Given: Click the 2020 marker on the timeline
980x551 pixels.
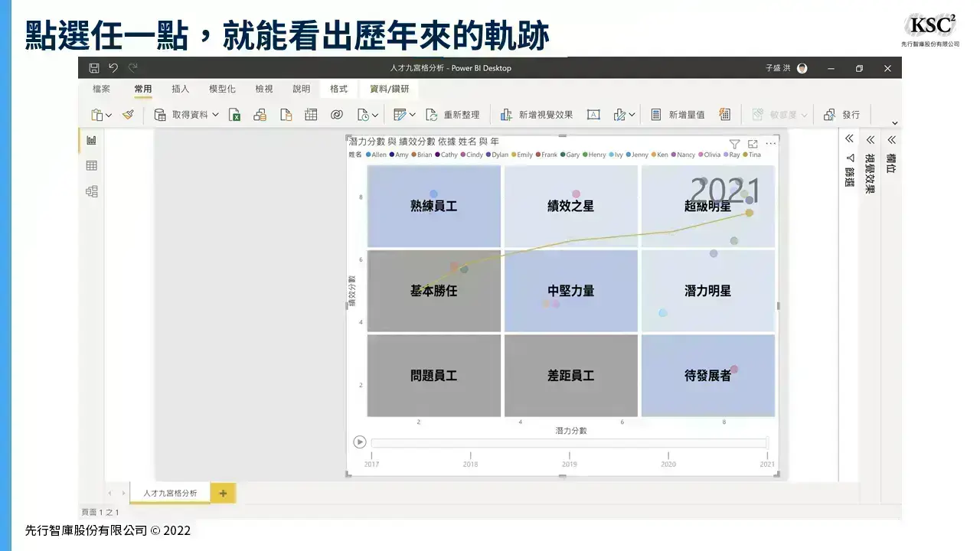Looking at the screenshot, I should click(668, 464).
